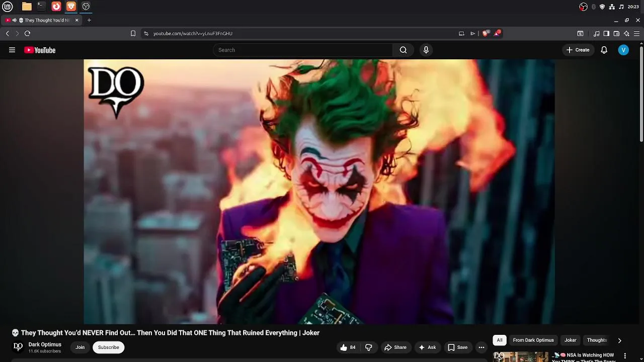Like the video with thumbs up
The width and height of the screenshot is (644, 362).
[348, 347]
